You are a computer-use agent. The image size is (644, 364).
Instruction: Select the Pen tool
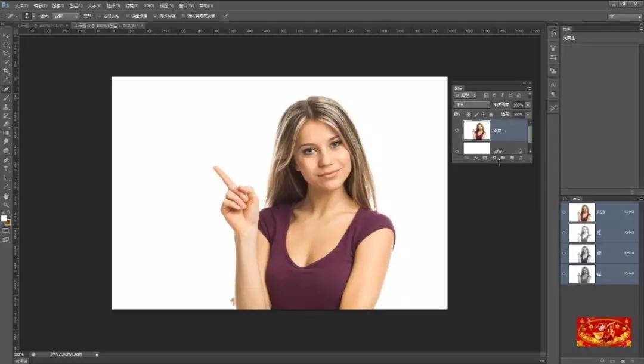[6, 161]
